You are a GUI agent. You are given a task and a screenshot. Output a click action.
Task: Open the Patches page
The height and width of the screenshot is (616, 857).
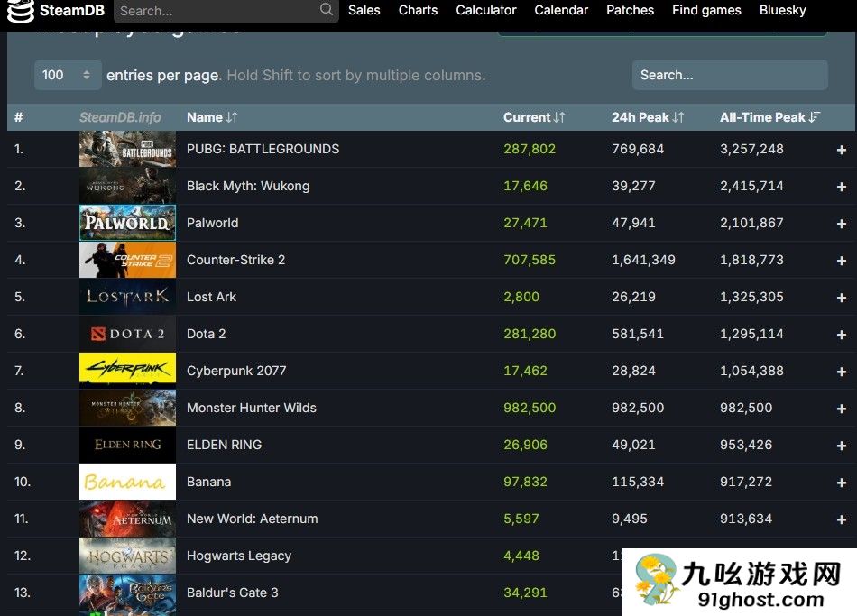[630, 11]
